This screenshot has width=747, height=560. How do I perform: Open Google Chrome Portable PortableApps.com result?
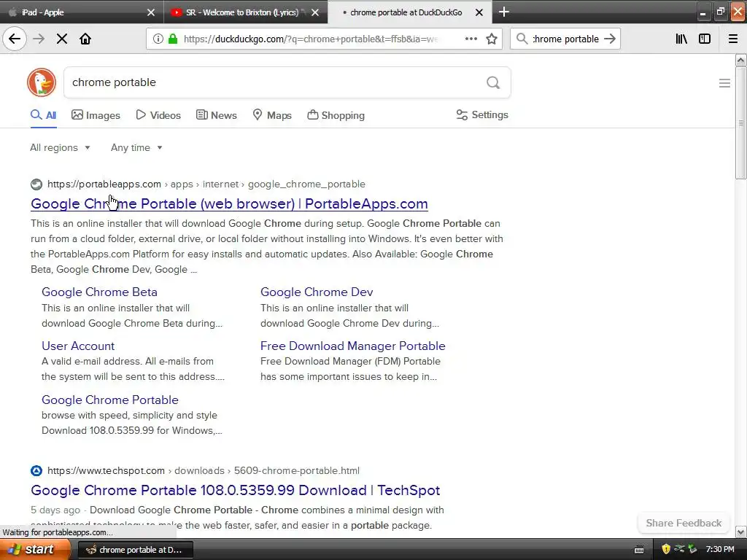[x=229, y=204]
